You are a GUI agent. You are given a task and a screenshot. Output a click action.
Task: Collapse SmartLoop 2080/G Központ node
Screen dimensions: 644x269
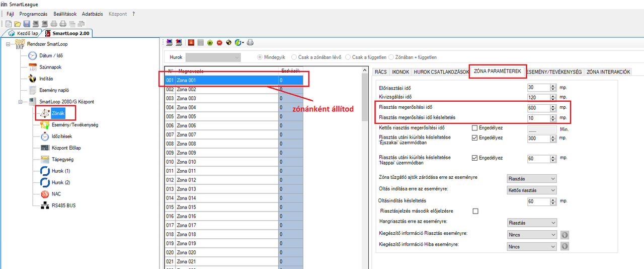(21, 102)
